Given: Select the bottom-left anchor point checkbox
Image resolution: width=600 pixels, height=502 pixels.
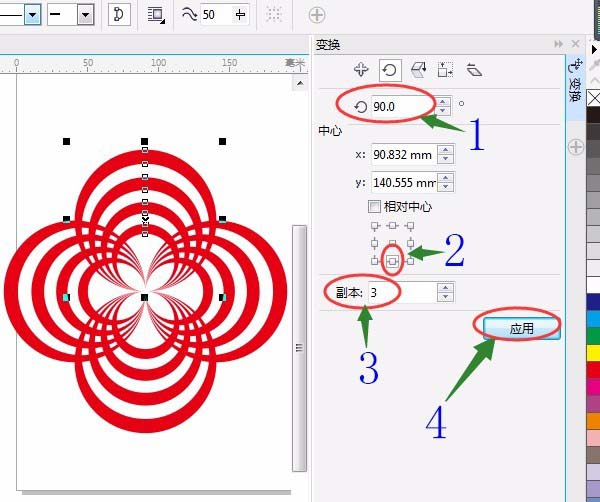Looking at the screenshot, I should tap(375, 261).
